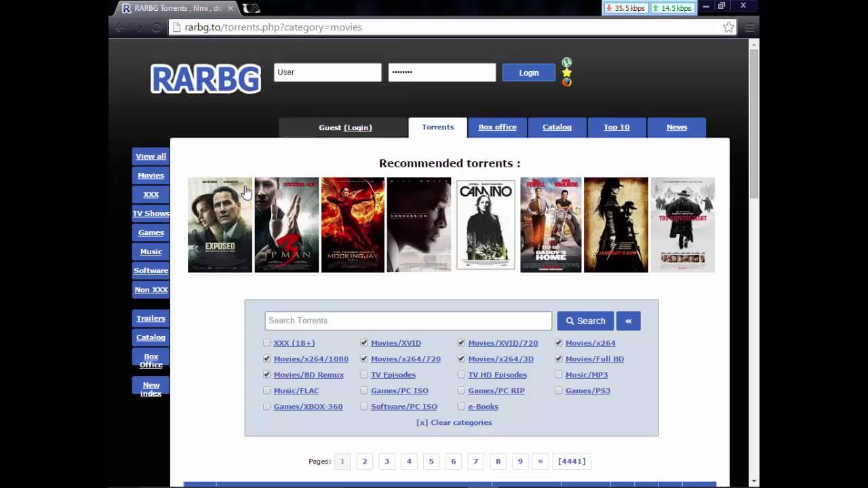Viewport: 868px width, 488px height.
Task: Go to page 5 of results
Action: coord(431,461)
